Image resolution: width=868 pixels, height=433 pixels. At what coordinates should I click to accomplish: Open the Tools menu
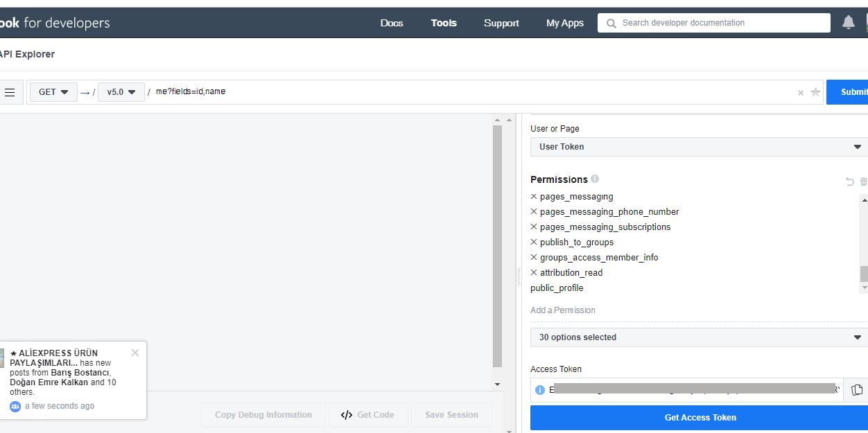tap(444, 23)
